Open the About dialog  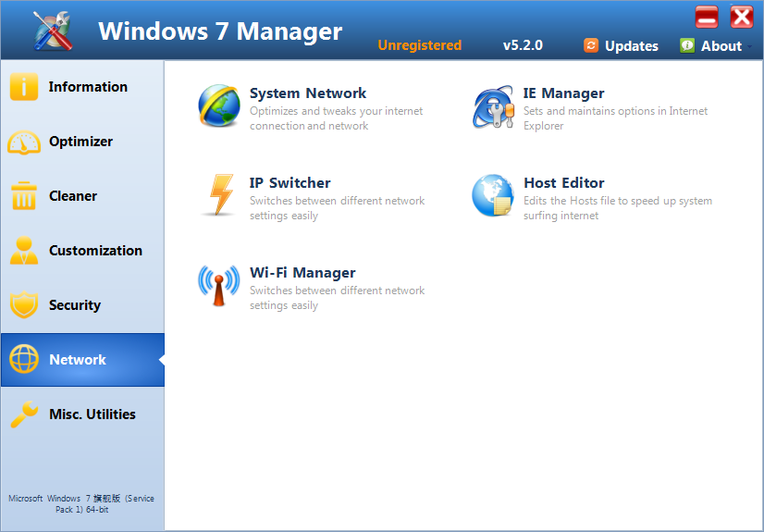pyautogui.click(x=710, y=45)
